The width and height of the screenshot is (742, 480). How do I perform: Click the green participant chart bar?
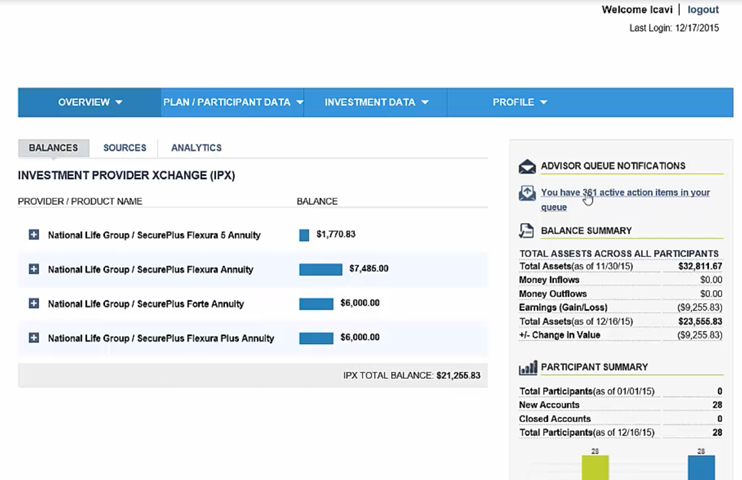pos(595,468)
